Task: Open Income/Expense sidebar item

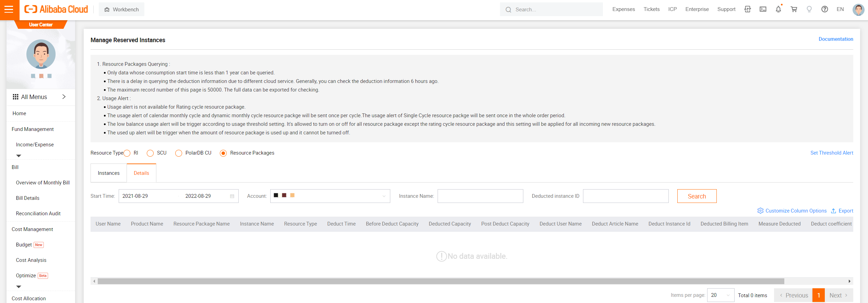Action: tap(35, 145)
